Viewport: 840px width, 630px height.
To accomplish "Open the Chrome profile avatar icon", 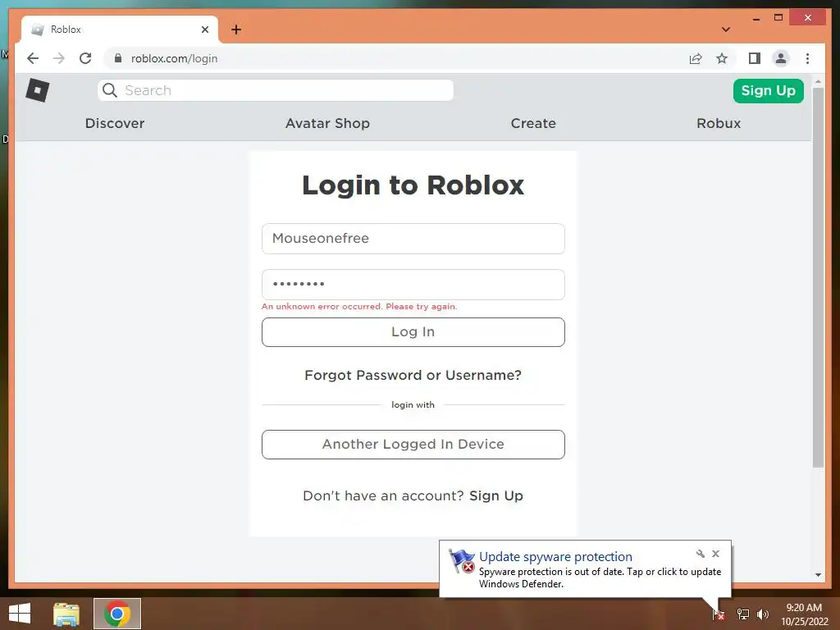I will pyautogui.click(x=781, y=58).
